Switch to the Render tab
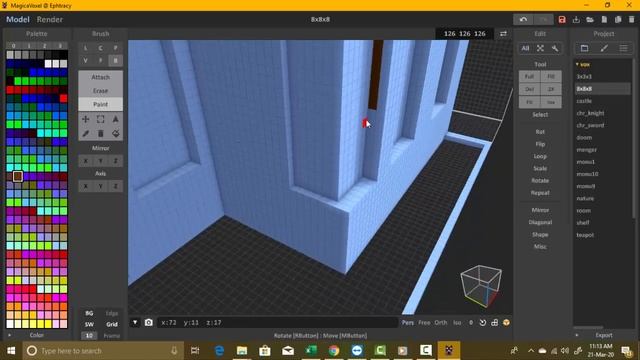This screenshot has height=360, width=640. click(49, 20)
